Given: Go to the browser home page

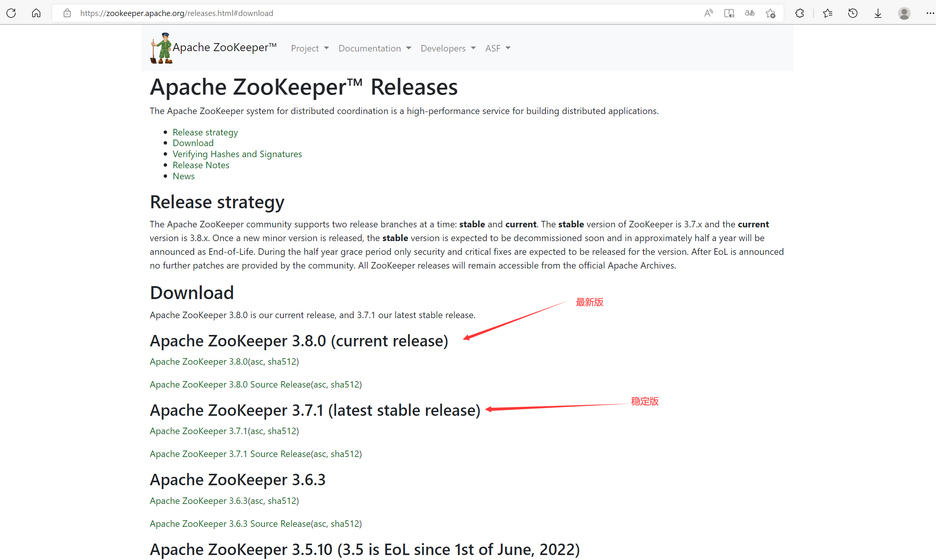Looking at the screenshot, I should coord(36,13).
